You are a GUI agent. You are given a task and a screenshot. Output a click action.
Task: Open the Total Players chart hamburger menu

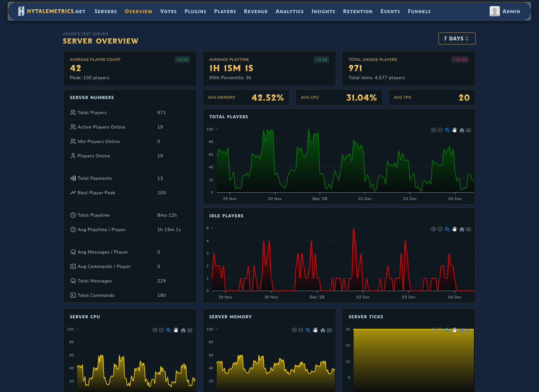coord(468,130)
